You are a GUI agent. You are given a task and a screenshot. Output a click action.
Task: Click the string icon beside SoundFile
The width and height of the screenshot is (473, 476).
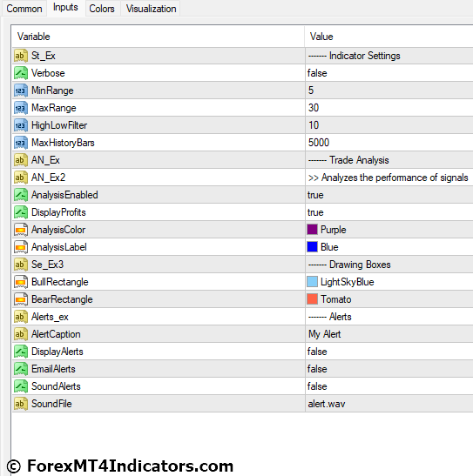click(x=20, y=404)
